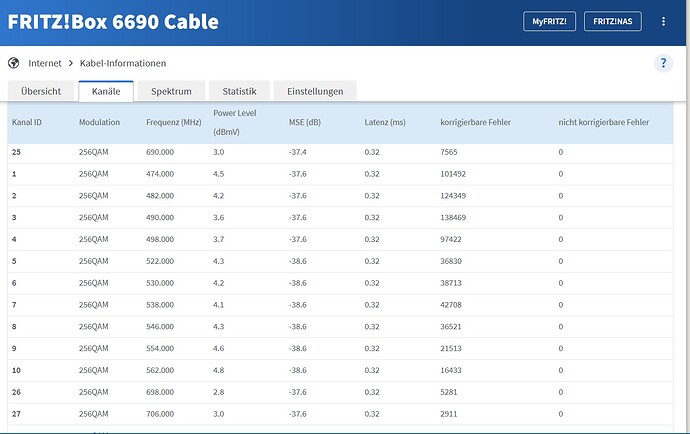The image size is (690, 434).
Task: Click the Power Level column header
Action: (x=235, y=122)
